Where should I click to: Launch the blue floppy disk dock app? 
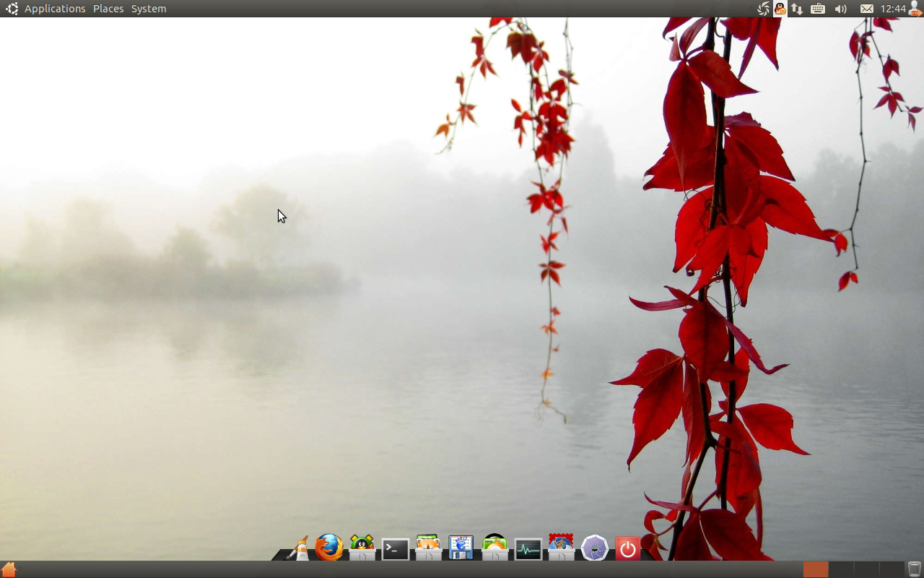(461, 548)
